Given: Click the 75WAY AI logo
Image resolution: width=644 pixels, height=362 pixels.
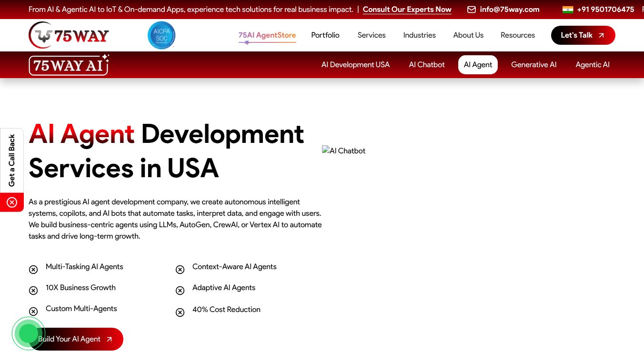Looking at the screenshot, I should tap(69, 65).
